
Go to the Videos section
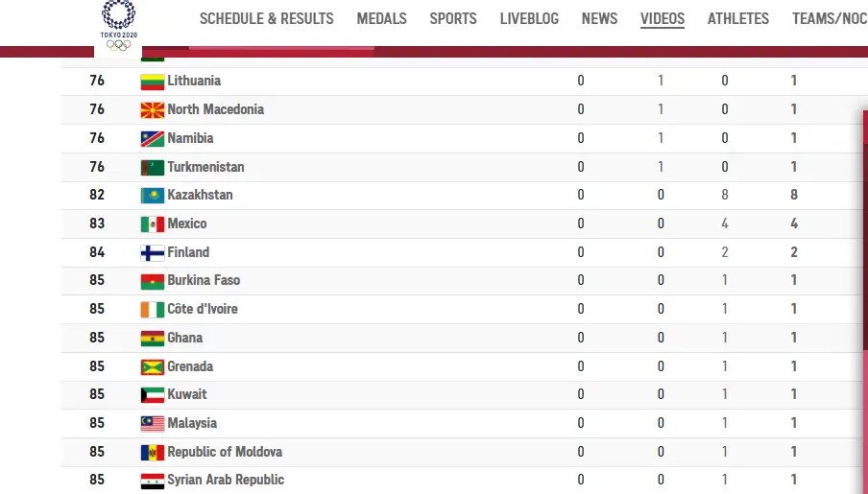click(663, 19)
